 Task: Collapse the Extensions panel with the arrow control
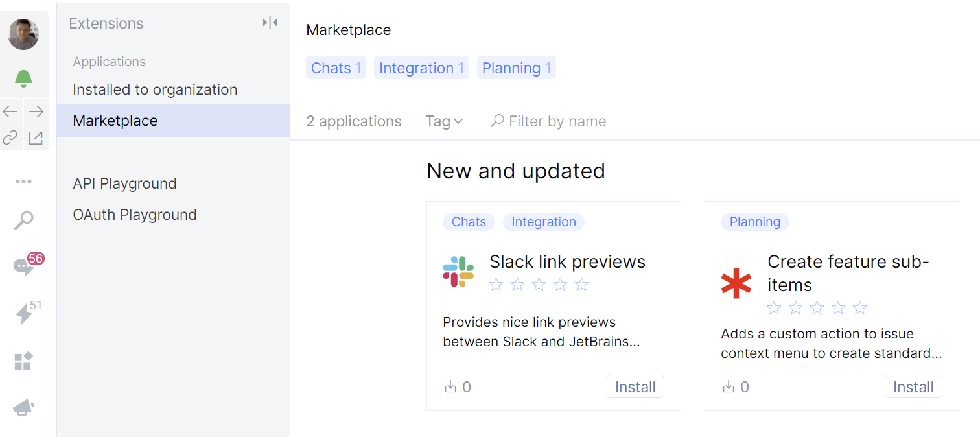pyautogui.click(x=270, y=21)
